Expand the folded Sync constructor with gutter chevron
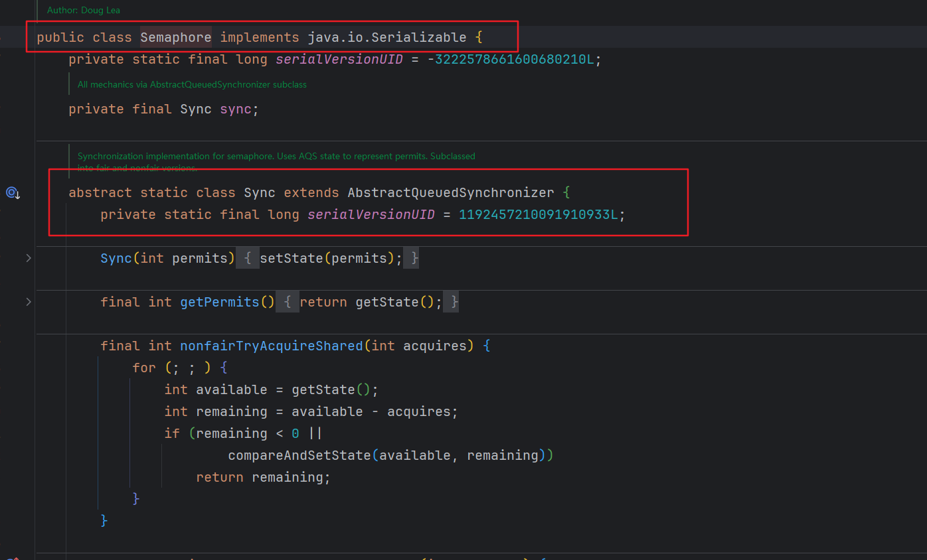 [29, 258]
